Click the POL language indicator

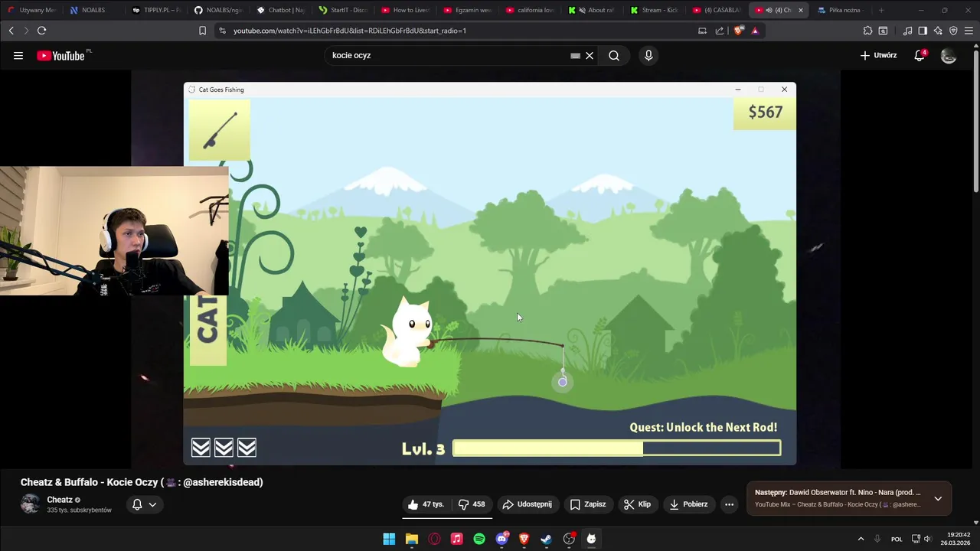pyautogui.click(x=897, y=539)
